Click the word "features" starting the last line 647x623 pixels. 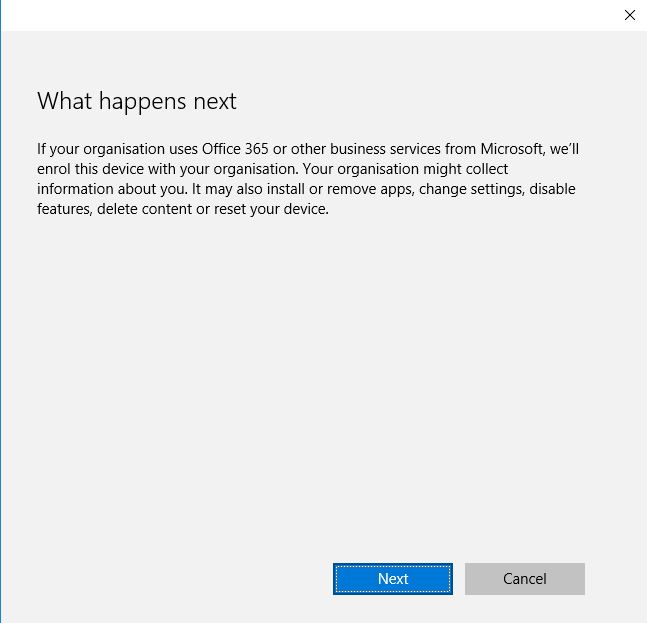point(65,209)
